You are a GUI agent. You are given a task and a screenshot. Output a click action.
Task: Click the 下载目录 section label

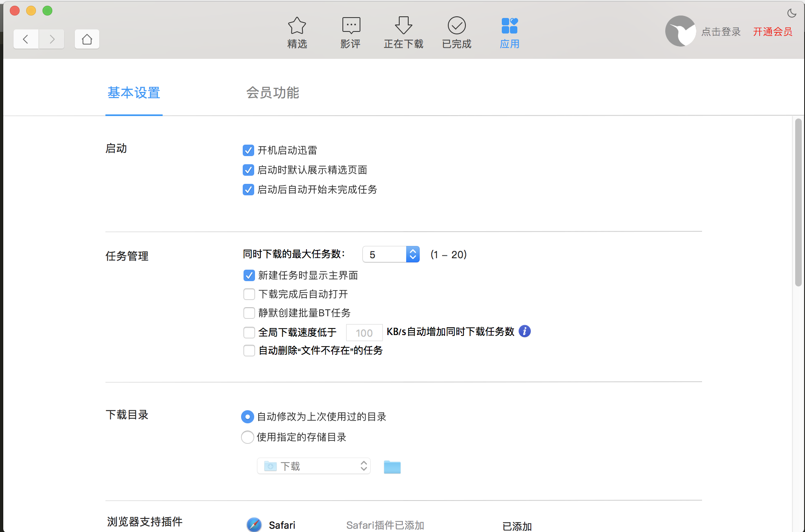coord(127,415)
